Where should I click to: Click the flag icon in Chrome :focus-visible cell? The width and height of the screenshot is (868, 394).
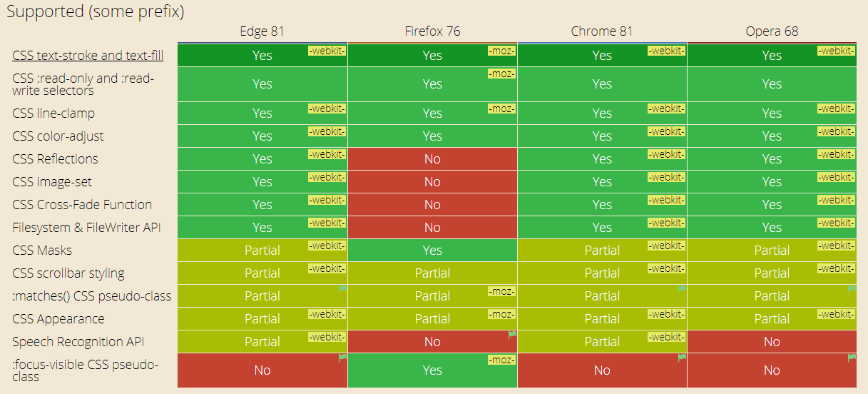tap(682, 358)
